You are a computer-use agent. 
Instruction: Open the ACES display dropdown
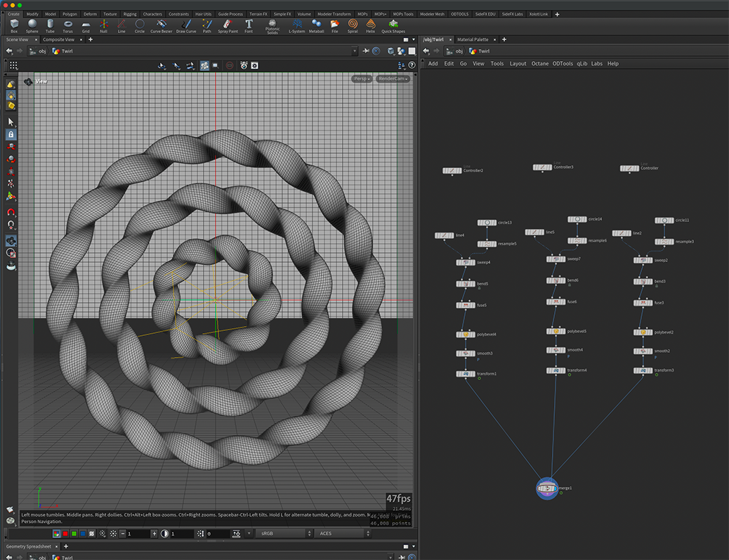tap(342, 533)
